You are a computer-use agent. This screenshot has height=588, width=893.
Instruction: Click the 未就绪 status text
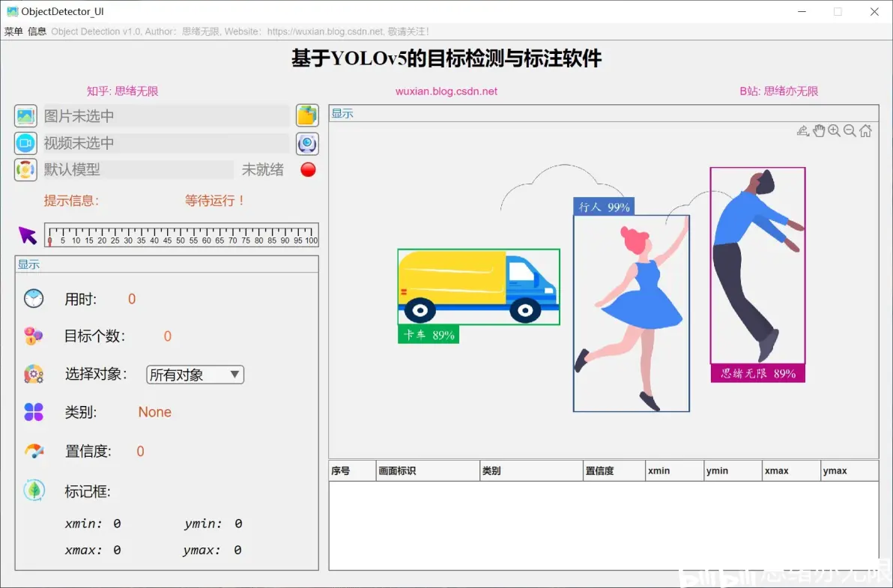click(262, 169)
